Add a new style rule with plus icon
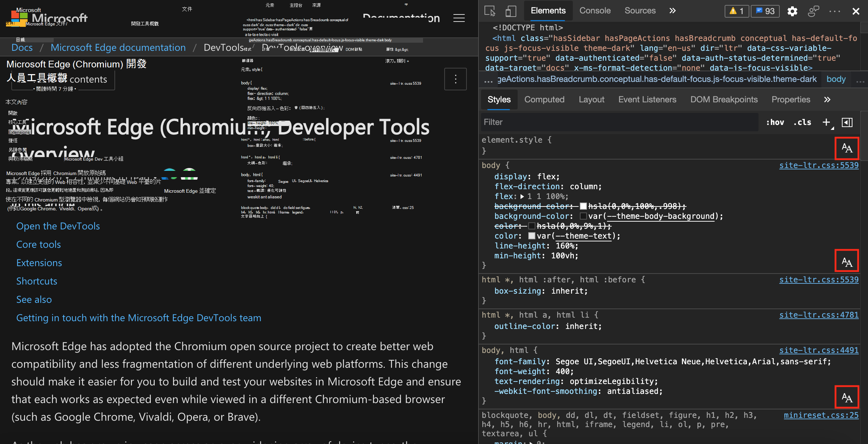868x444 pixels. tap(826, 122)
